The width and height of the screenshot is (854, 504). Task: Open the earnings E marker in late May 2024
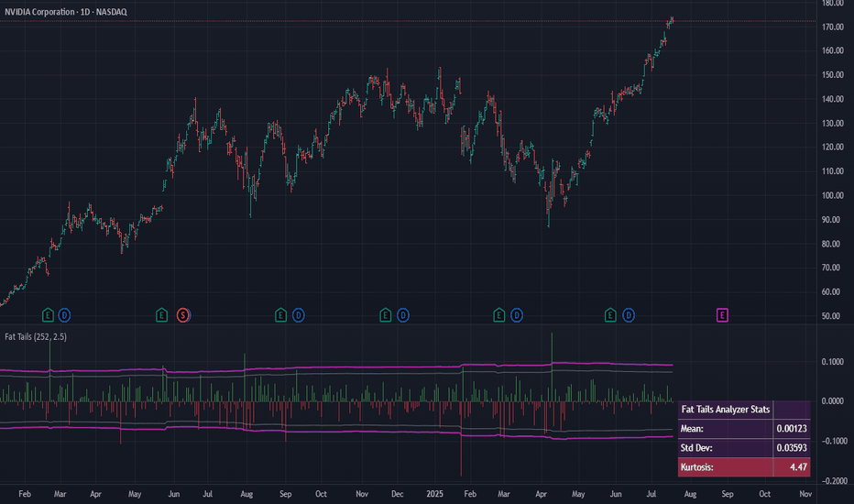coord(162,315)
